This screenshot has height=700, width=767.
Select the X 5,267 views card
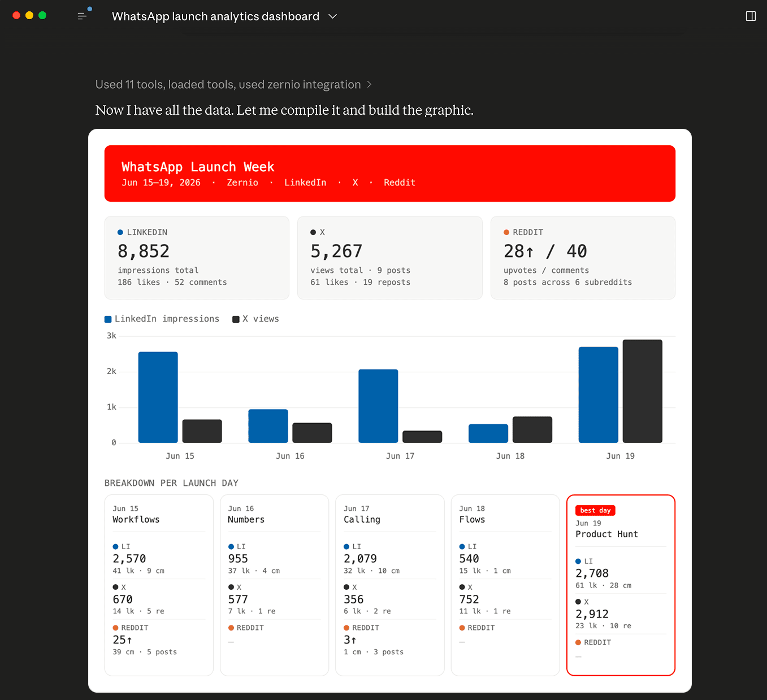coord(390,258)
